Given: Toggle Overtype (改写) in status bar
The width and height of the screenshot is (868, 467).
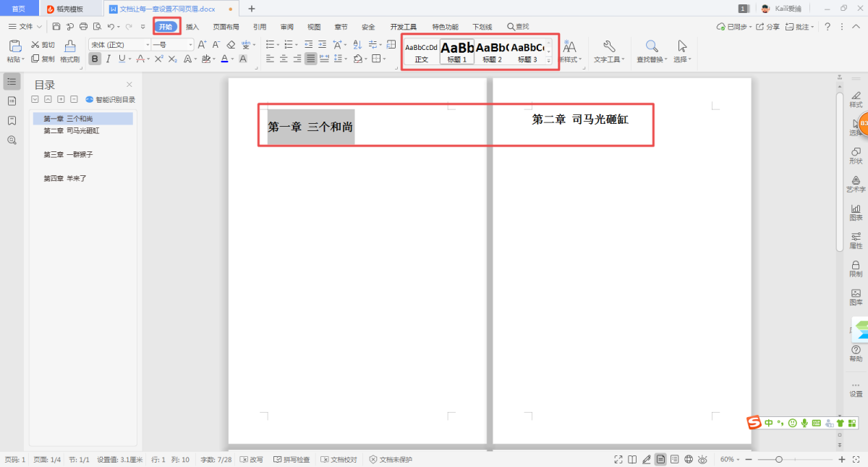Looking at the screenshot, I should 252,460.
